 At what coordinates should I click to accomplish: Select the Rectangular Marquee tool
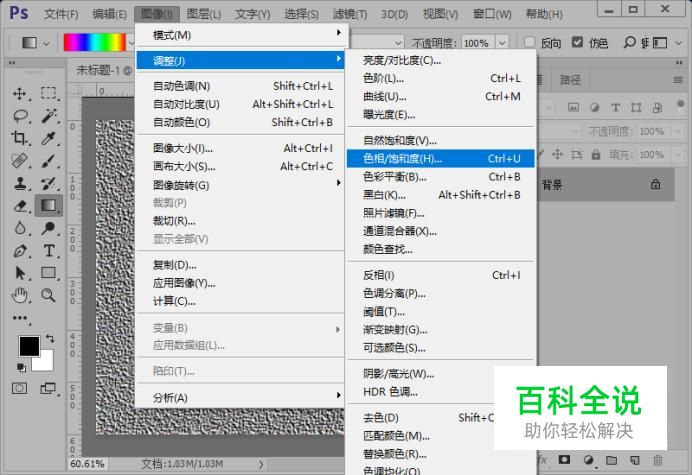49,93
